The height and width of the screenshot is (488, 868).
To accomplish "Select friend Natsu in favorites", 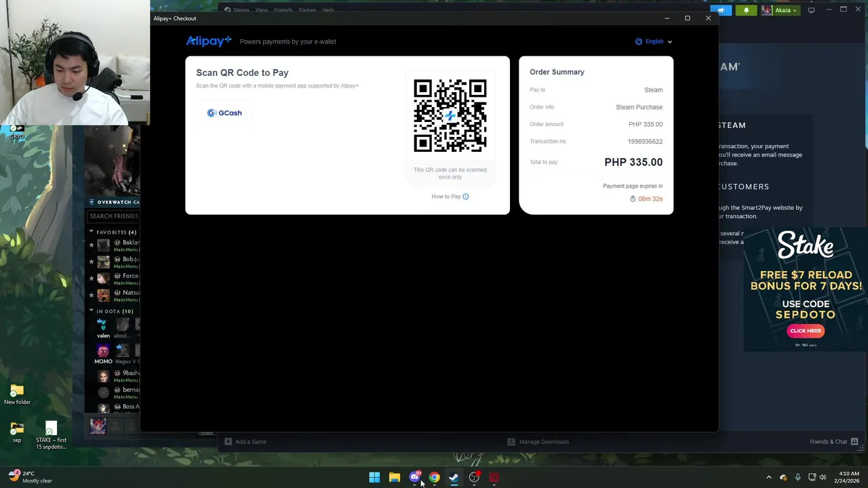I will (119, 296).
